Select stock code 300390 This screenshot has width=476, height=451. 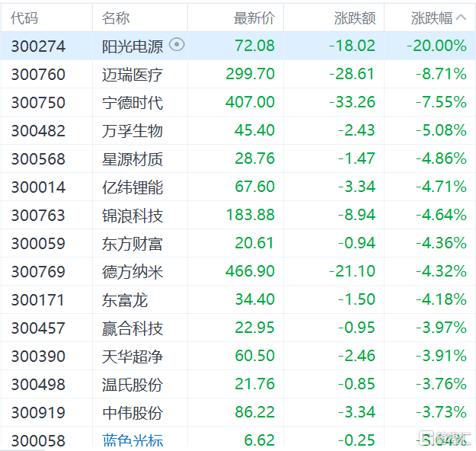pos(38,356)
